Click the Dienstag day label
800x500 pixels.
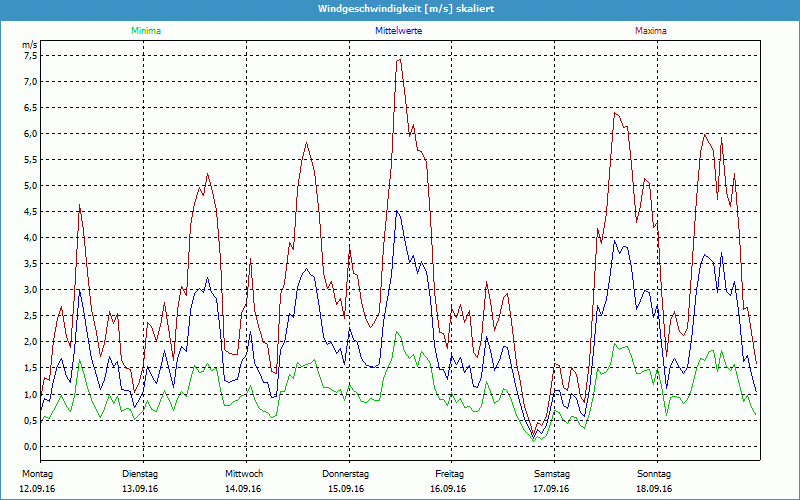pyautogui.click(x=140, y=474)
